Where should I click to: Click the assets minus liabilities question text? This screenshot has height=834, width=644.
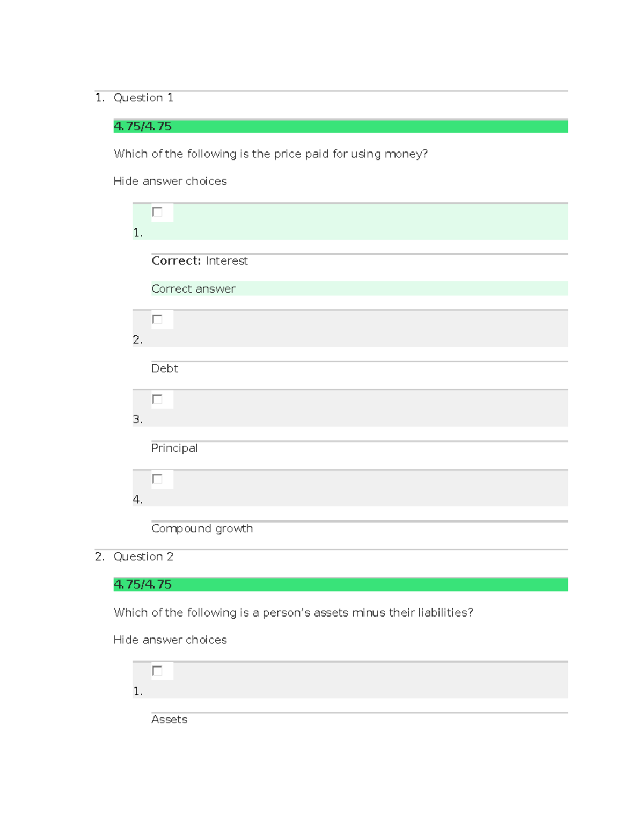(293, 613)
